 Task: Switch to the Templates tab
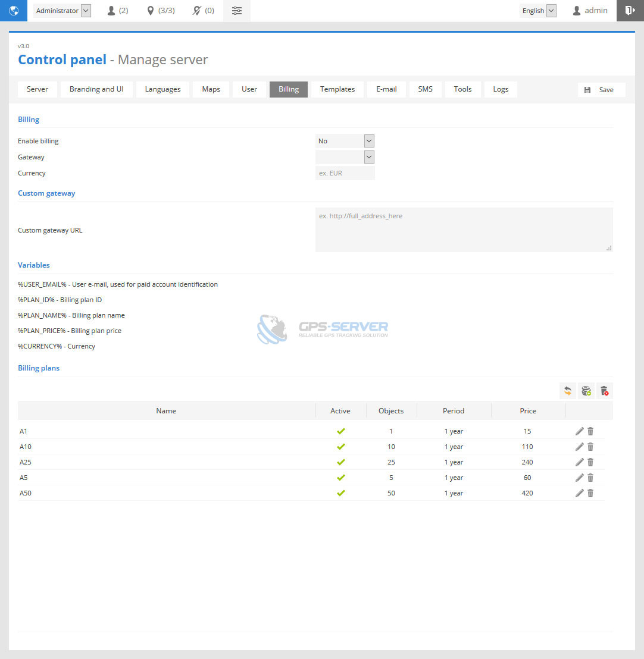tap(337, 89)
